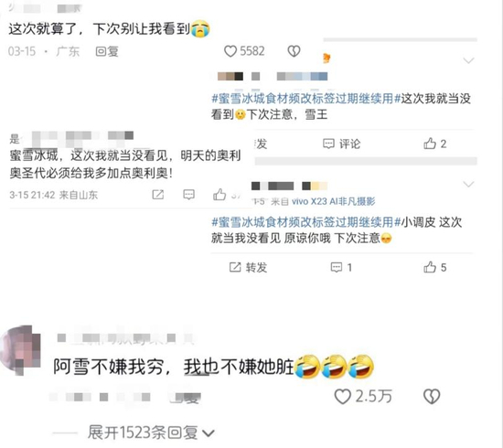This screenshot has width=503, height=448.
Task: Dislike the 03-15 Guangdong comment via broken heart
Action: (x=294, y=51)
